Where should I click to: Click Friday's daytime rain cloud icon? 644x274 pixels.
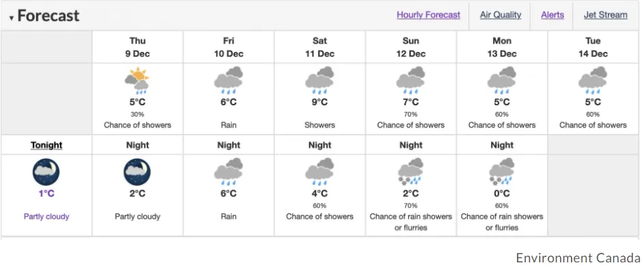pyautogui.click(x=229, y=81)
